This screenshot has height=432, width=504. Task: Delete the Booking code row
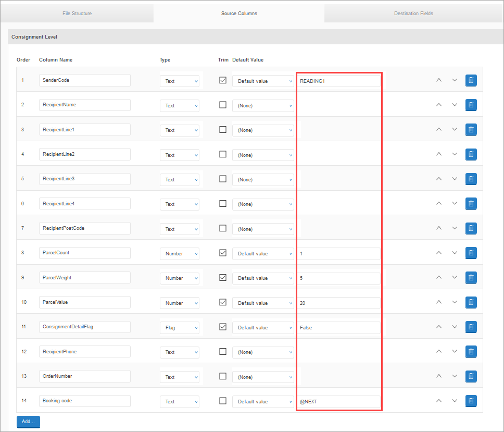pyautogui.click(x=471, y=401)
